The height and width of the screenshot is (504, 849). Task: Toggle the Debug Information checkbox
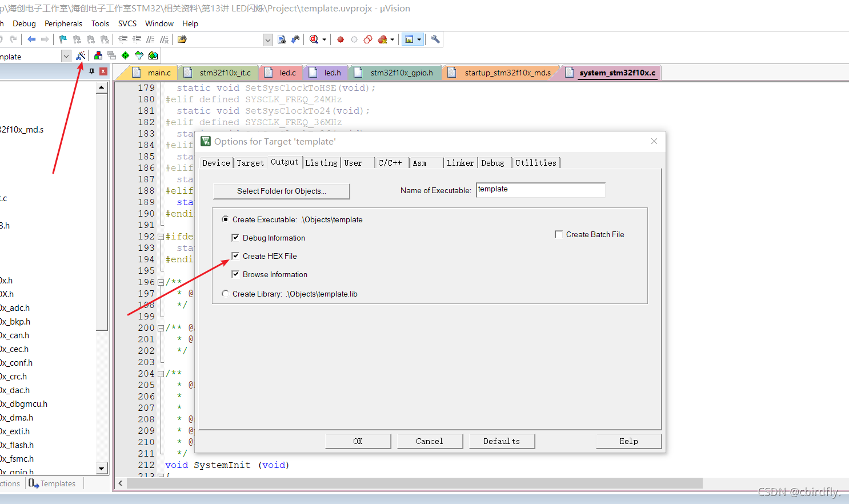pyautogui.click(x=235, y=238)
